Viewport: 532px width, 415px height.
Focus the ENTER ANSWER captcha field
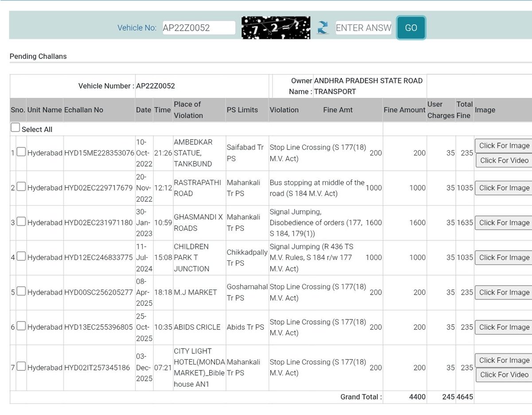364,27
